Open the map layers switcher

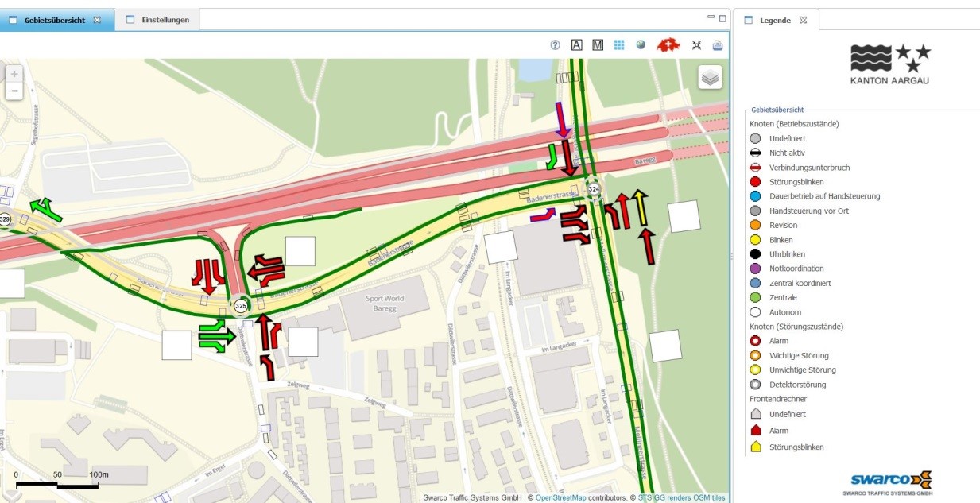[x=710, y=77]
